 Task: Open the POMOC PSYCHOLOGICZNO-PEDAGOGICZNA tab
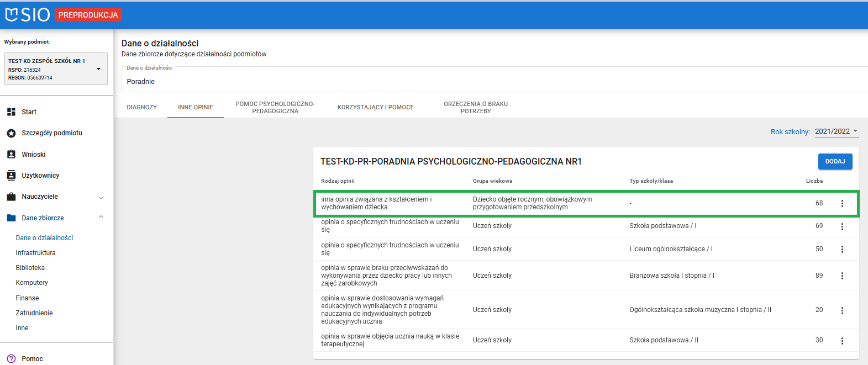tap(275, 107)
